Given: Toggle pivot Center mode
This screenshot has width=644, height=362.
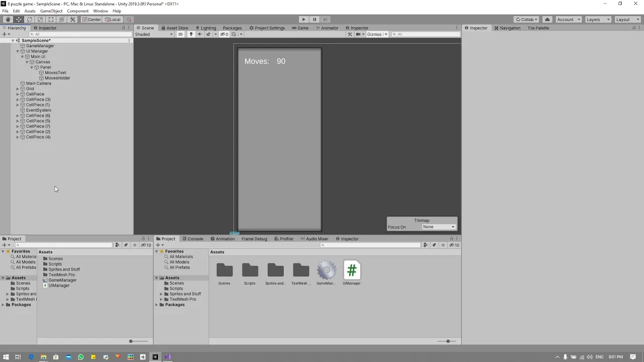Looking at the screenshot, I should [92, 20].
